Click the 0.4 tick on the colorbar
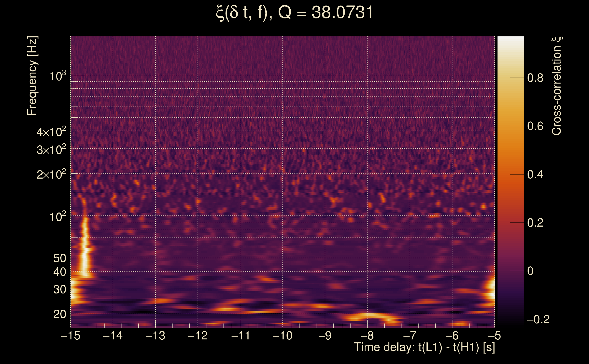The height and width of the screenshot is (364, 589). point(535,174)
